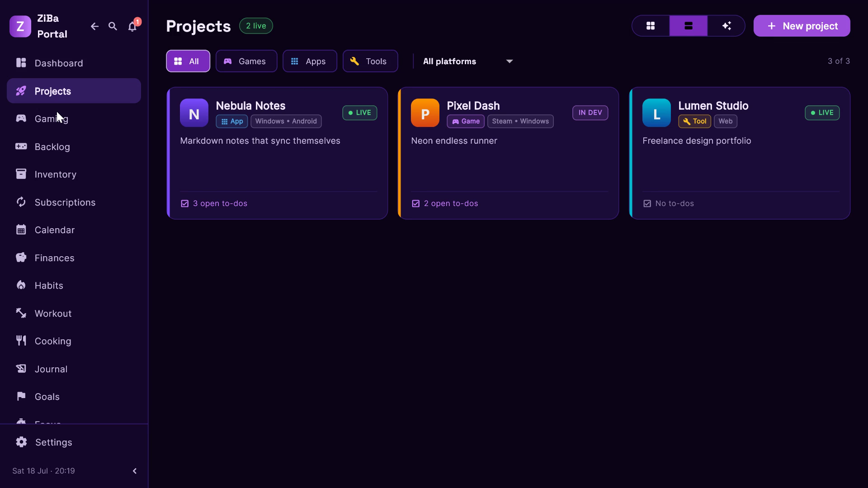Click the Windows • Android platform tag
Image resolution: width=868 pixels, height=488 pixels.
(x=286, y=121)
